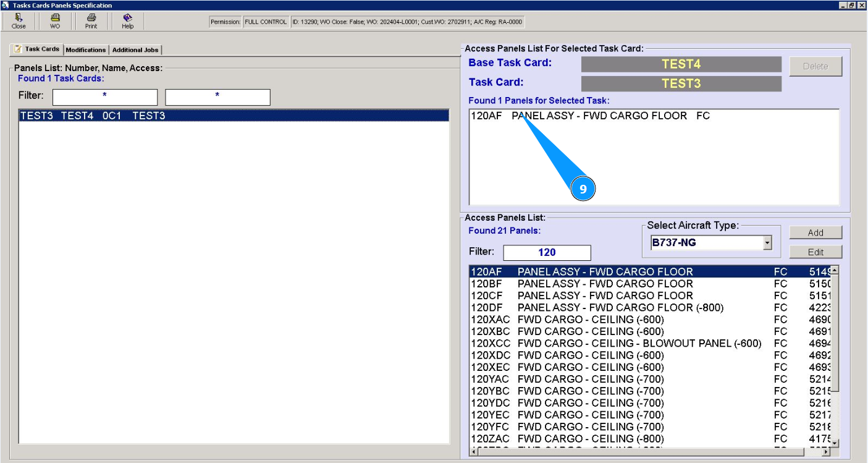This screenshot has height=463, width=868.
Task: Select 120AF row in the lower Access Panels List
Action: click(650, 271)
